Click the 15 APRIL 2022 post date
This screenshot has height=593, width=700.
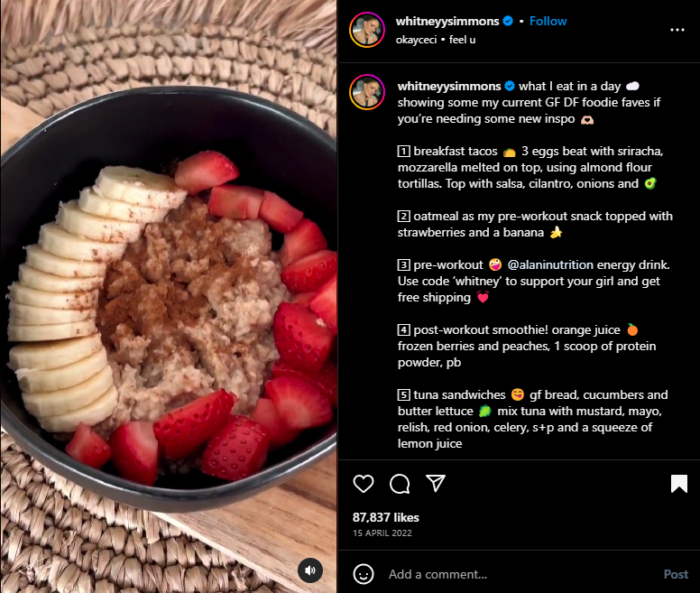(x=382, y=533)
